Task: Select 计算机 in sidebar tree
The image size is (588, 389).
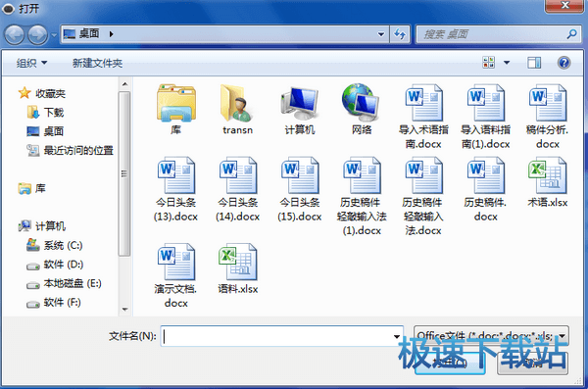Action: point(41,225)
